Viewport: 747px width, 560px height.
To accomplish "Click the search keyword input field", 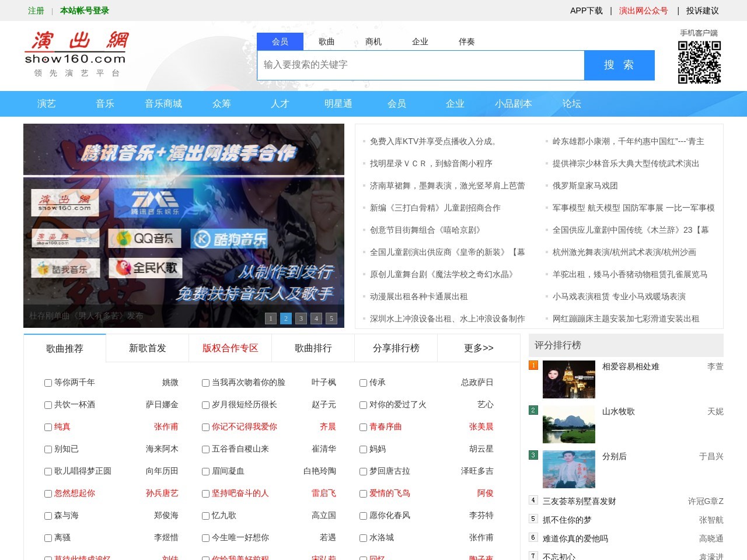I will (x=420, y=65).
